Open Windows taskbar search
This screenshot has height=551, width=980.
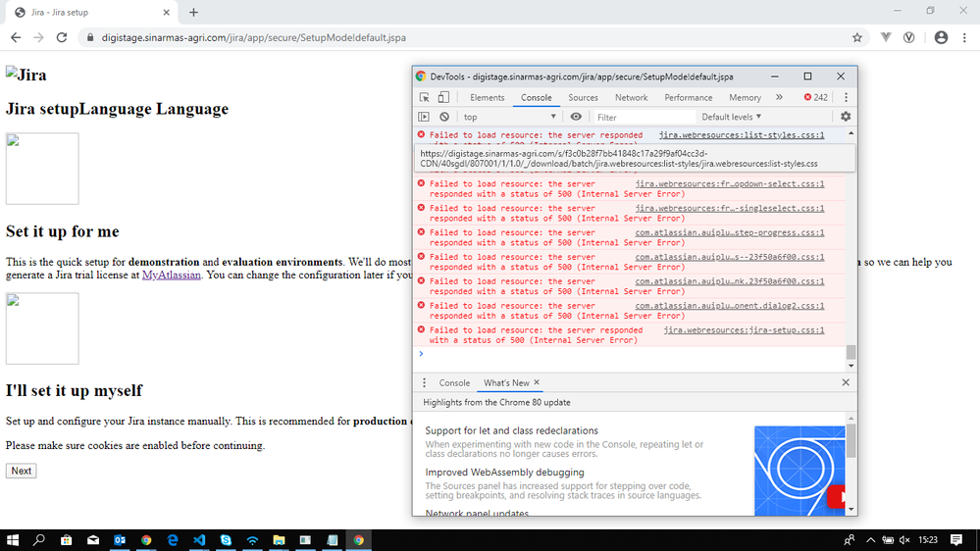coord(39,540)
